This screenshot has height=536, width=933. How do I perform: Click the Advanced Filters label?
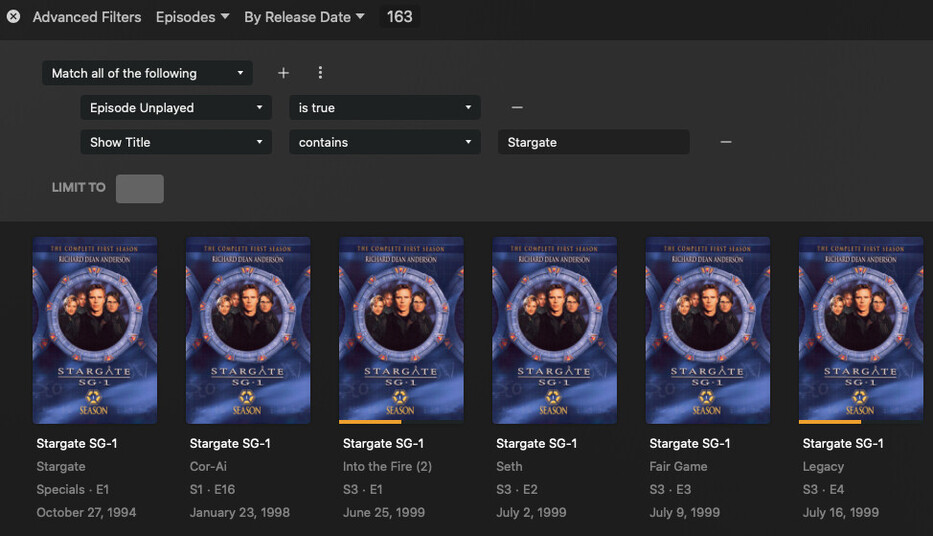click(87, 17)
